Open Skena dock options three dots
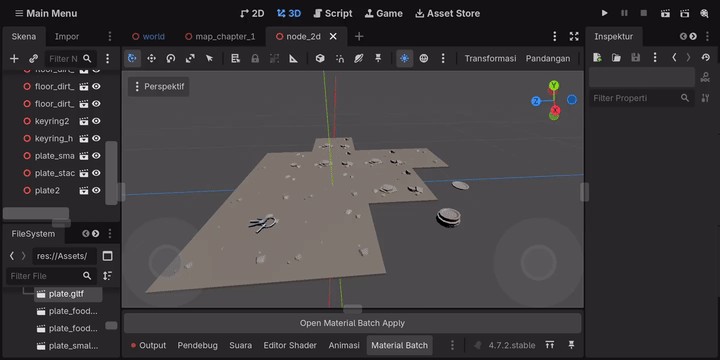720x360 pixels. point(109,36)
